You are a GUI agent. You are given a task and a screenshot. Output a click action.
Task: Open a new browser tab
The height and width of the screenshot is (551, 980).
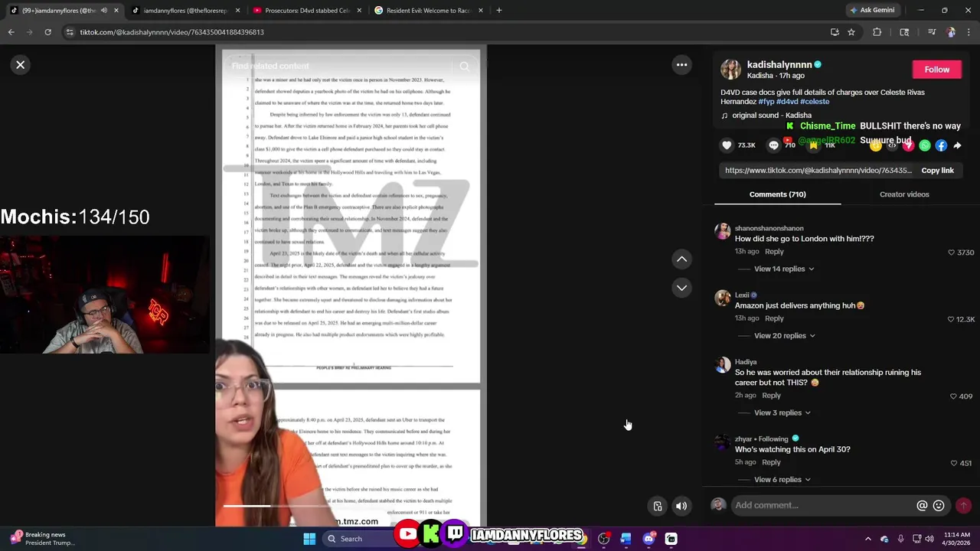tap(499, 11)
